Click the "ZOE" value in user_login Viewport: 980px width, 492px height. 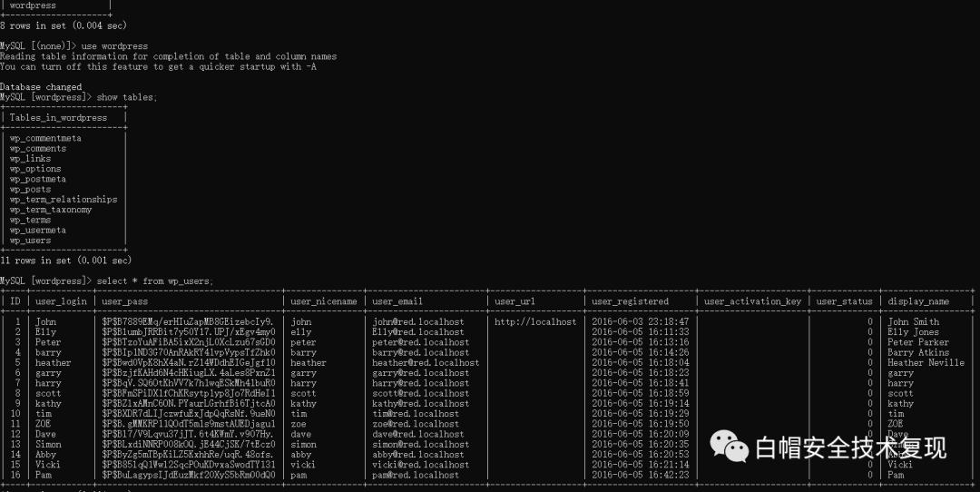click(45, 424)
